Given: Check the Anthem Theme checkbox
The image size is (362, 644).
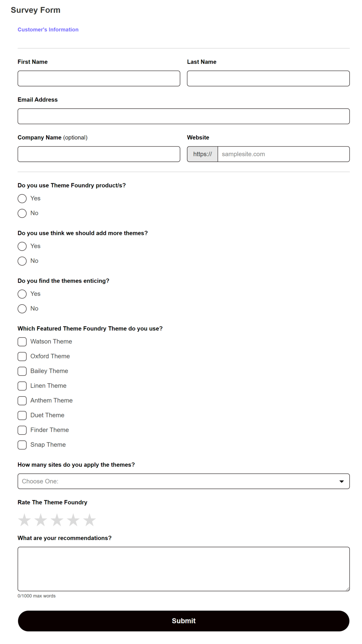Looking at the screenshot, I should coord(22,401).
